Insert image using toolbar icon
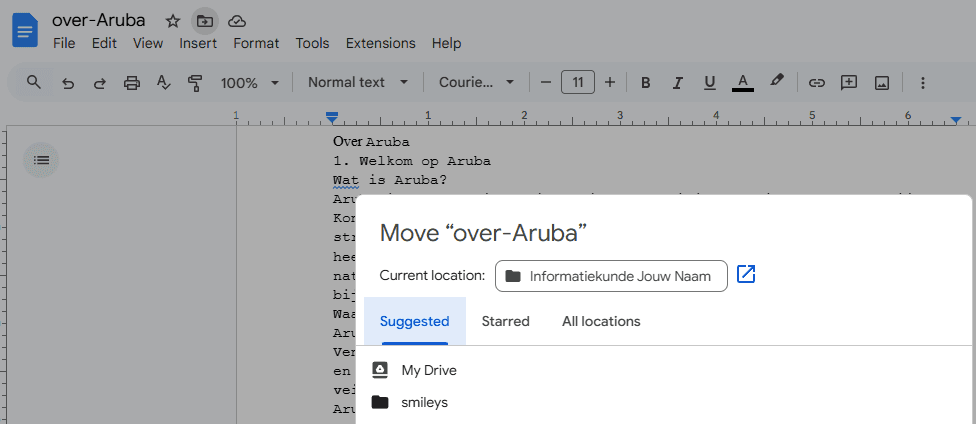The height and width of the screenshot is (424, 976). 881,82
